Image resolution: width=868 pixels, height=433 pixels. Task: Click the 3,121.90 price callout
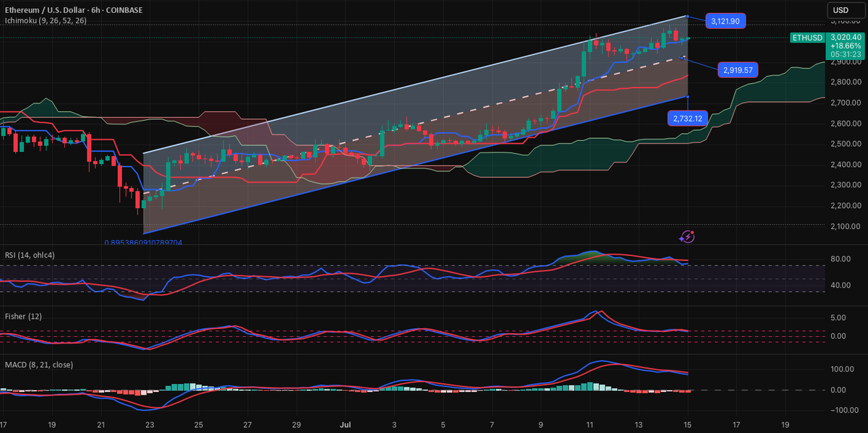click(727, 22)
